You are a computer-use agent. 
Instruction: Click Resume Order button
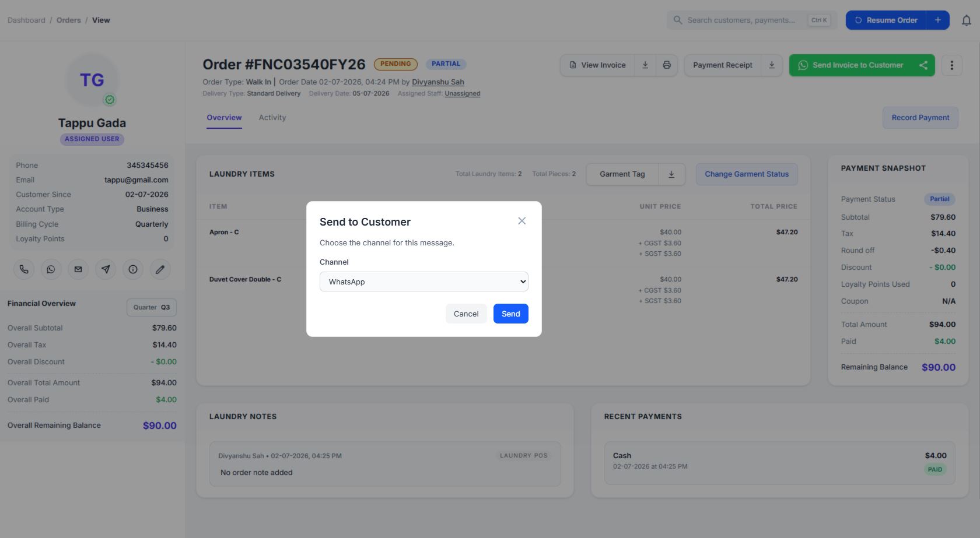coord(886,20)
